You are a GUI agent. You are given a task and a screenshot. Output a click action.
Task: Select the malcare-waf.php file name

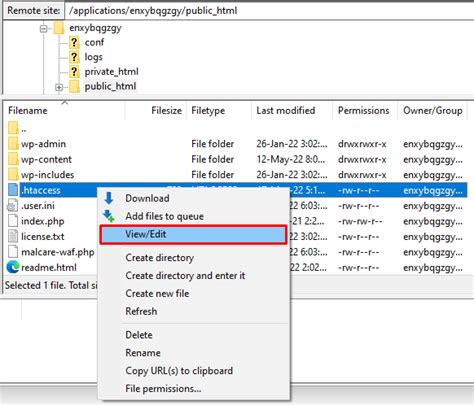[x=58, y=252]
